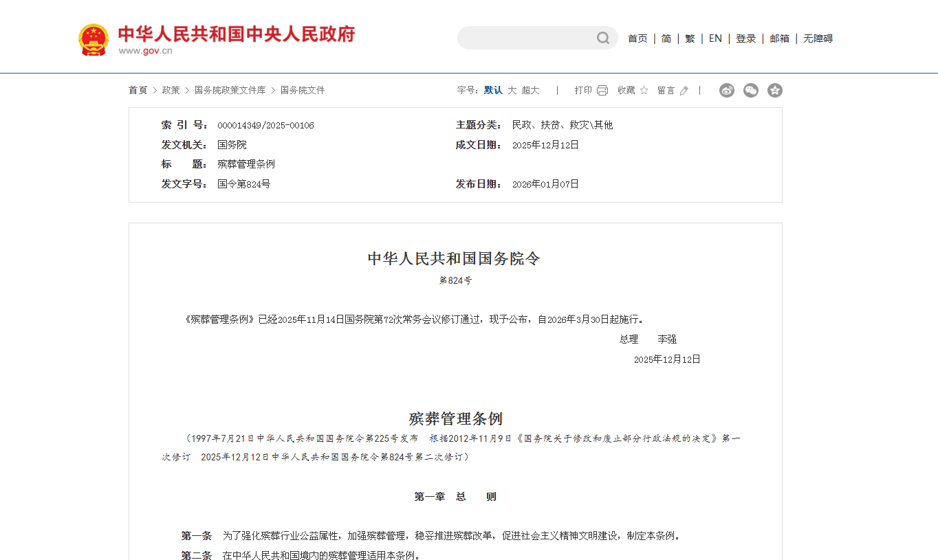Click the star icon next to 收藏
This screenshot has width=938, height=560.
[644, 90]
